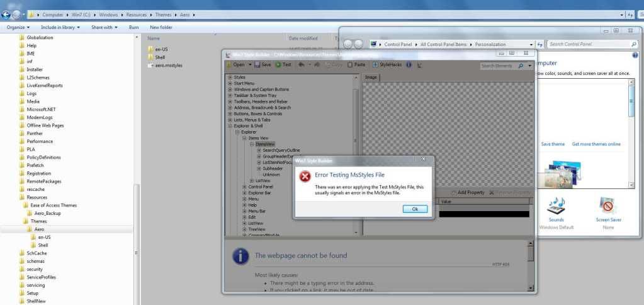Viewport: 644px width, 305px height.
Task: Expand Windows and Caption Buttons node
Action: pyautogui.click(x=230, y=89)
